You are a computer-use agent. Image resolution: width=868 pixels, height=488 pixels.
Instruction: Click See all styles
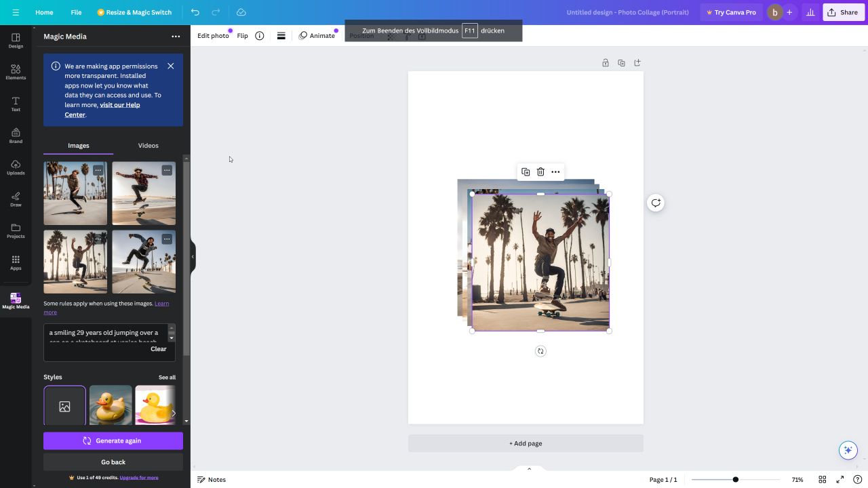167,378
